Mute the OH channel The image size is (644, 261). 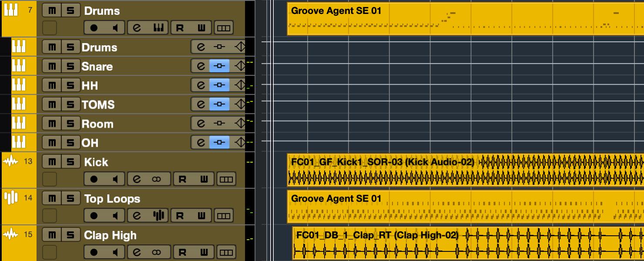(x=52, y=142)
